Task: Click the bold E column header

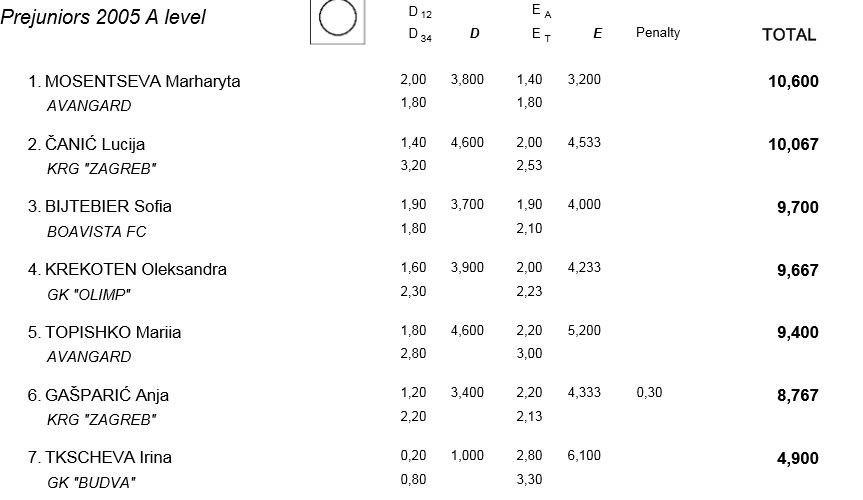Action: click(597, 34)
